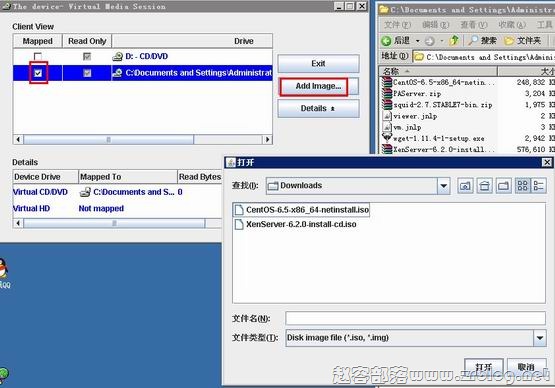Click the Details table scrollbar left arrow
555x388 pixels.
pyautogui.click(x=18, y=223)
